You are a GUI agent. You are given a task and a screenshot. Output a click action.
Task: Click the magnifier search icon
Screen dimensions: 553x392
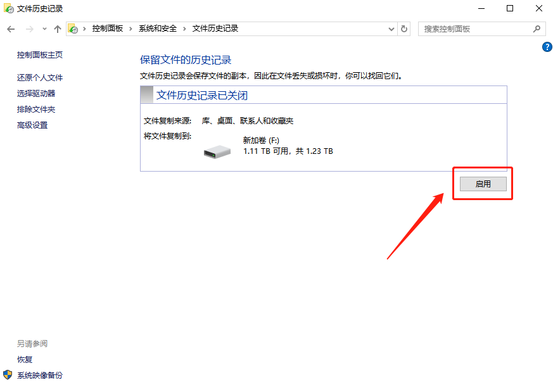coord(537,29)
